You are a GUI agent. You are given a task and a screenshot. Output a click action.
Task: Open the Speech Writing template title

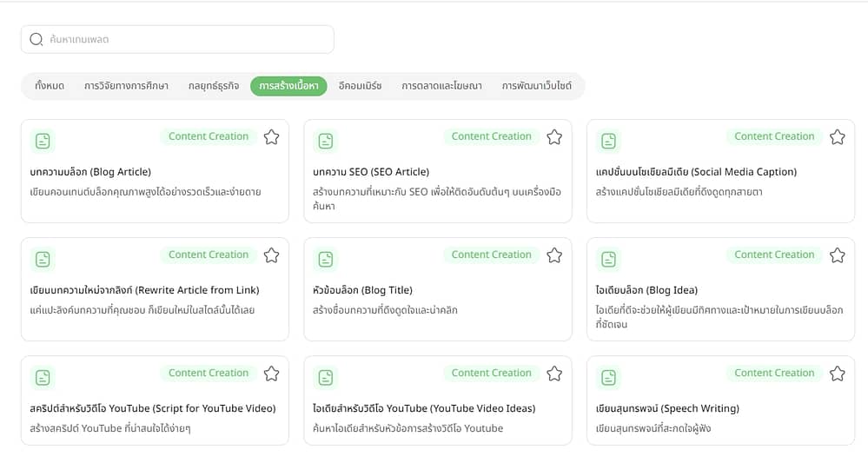(667, 408)
